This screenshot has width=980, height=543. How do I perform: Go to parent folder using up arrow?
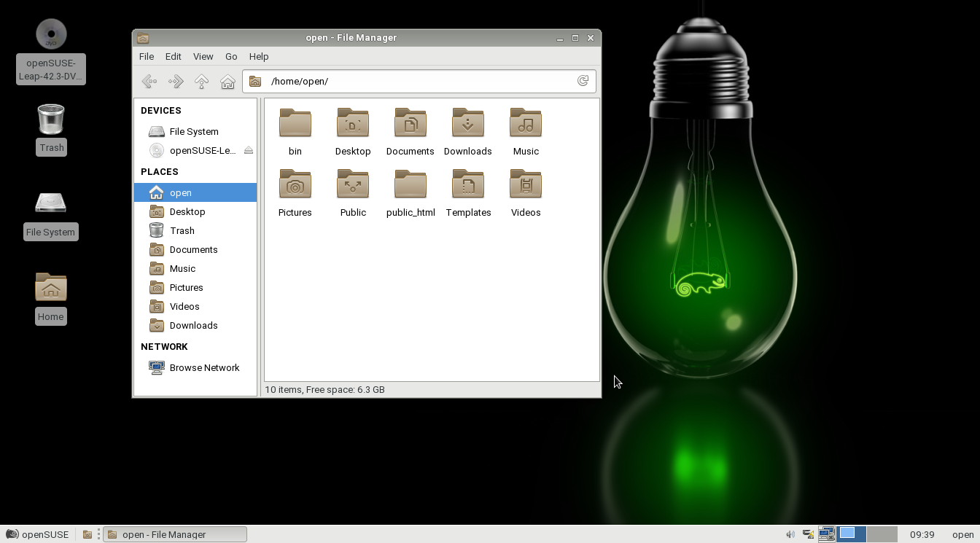coord(202,82)
